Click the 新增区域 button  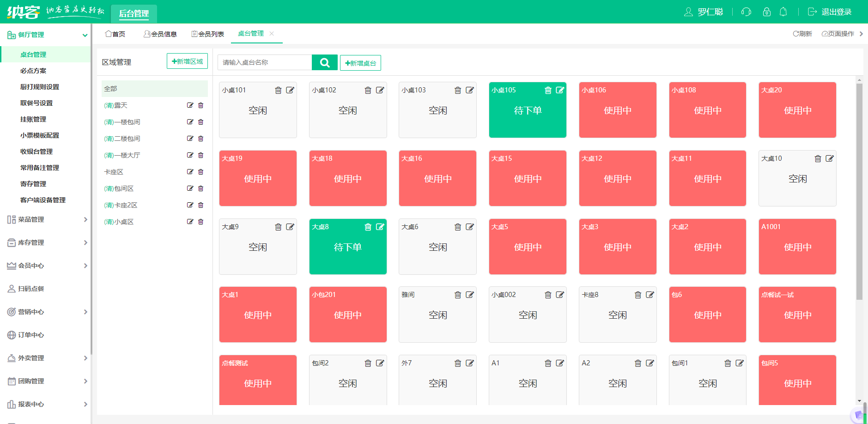(187, 61)
